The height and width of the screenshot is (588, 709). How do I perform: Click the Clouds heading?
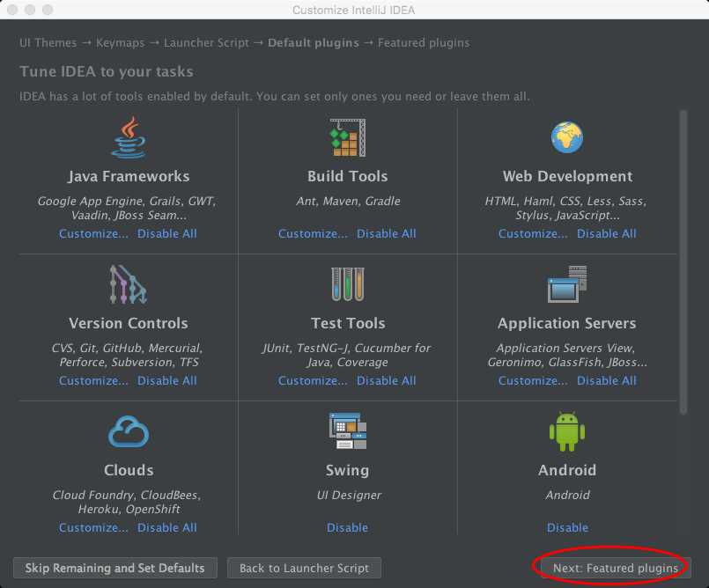pyautogui.click(x=129, y=470)
